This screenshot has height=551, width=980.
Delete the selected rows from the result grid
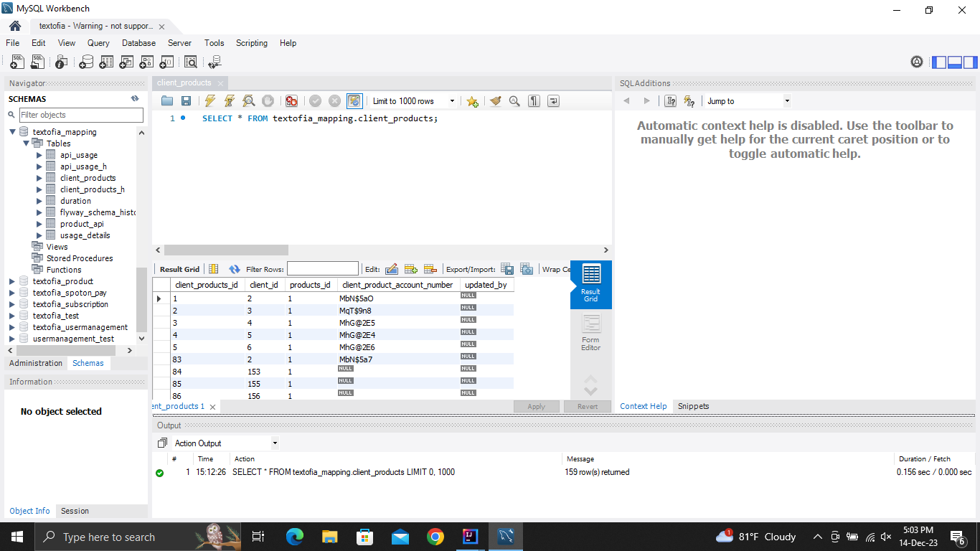click(x=430, y=269)
